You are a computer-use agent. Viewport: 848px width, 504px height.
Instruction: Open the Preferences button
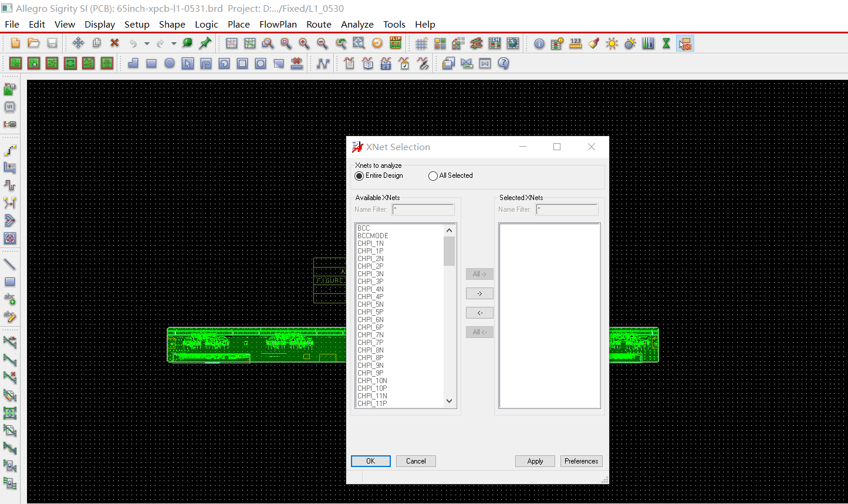(582, 461)
